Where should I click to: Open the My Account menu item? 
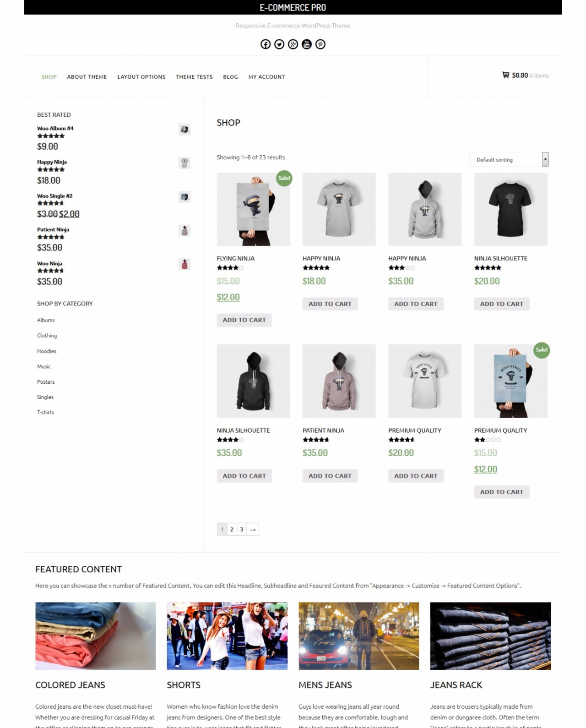(x=266, y=77)
